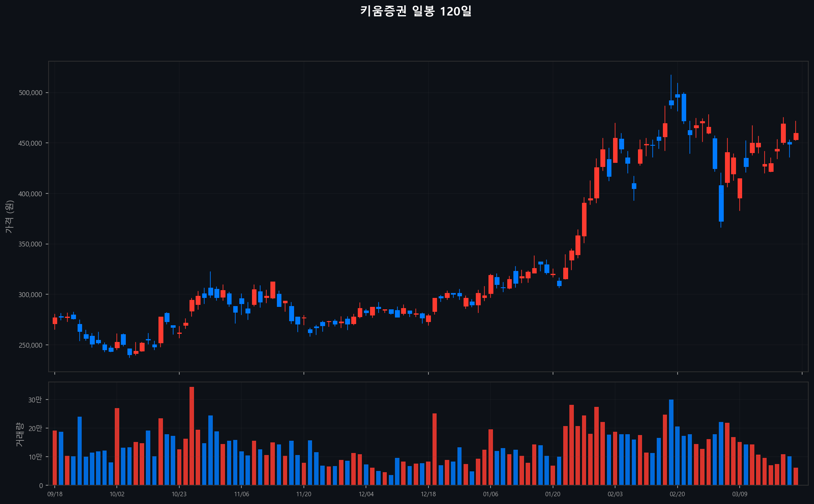This screenshot has height=504, width=814.
Task: Click the 500,000 price axis label
Action: (x=31, y=93)
